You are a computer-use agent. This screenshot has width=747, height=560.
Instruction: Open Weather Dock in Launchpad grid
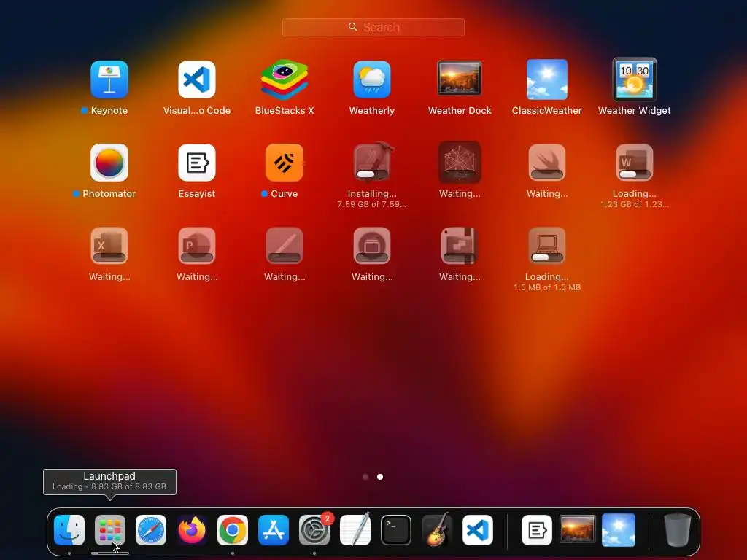point(460,78)
